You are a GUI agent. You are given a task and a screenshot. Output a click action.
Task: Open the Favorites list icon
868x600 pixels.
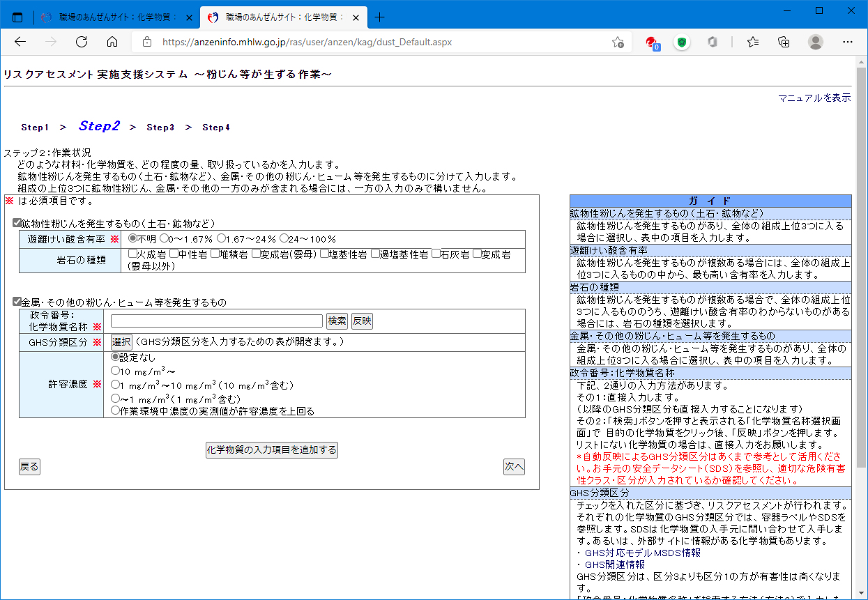[x=753, y=42]
